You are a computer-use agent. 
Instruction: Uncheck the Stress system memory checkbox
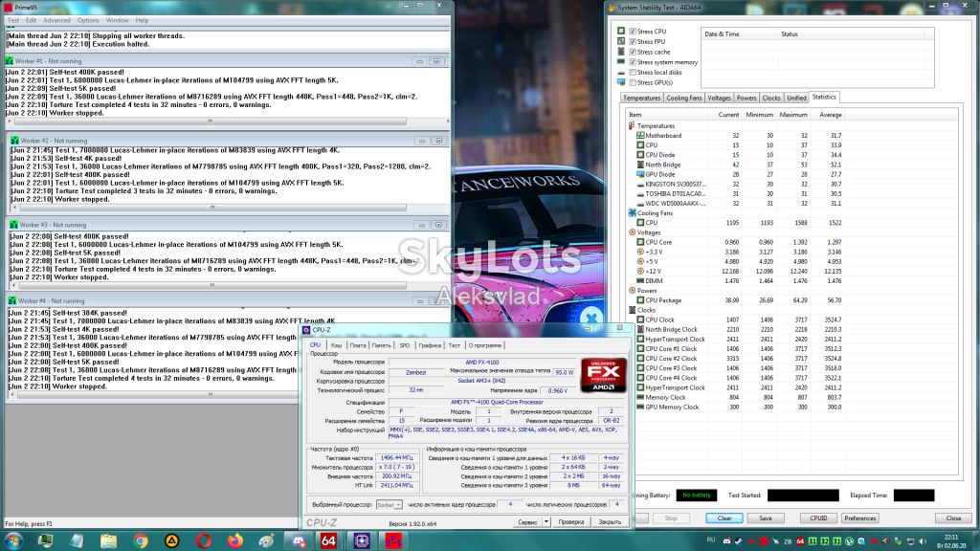633,62
